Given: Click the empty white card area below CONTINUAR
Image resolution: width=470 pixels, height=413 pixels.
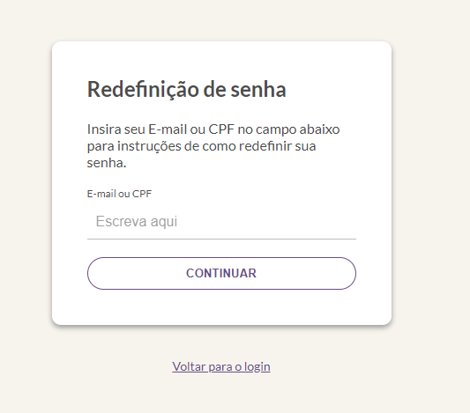Looking at the screenshot, I should tap(221, 307).
